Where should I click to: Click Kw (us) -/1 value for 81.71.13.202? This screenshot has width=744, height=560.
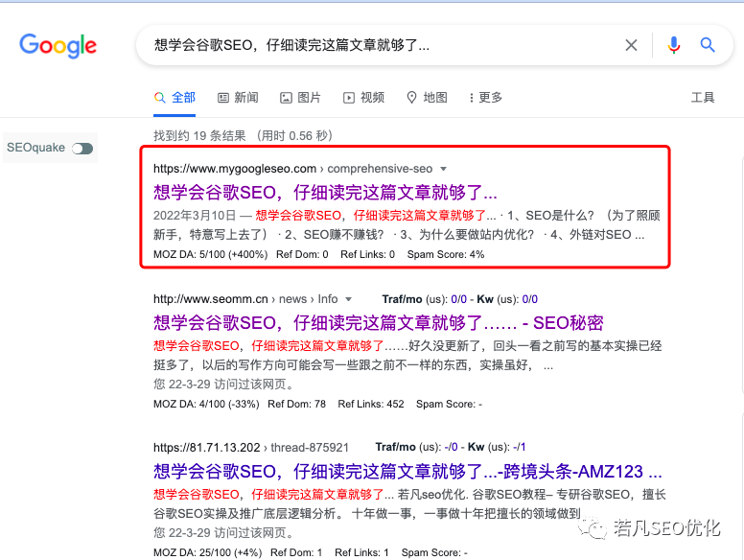pos(520,447)
